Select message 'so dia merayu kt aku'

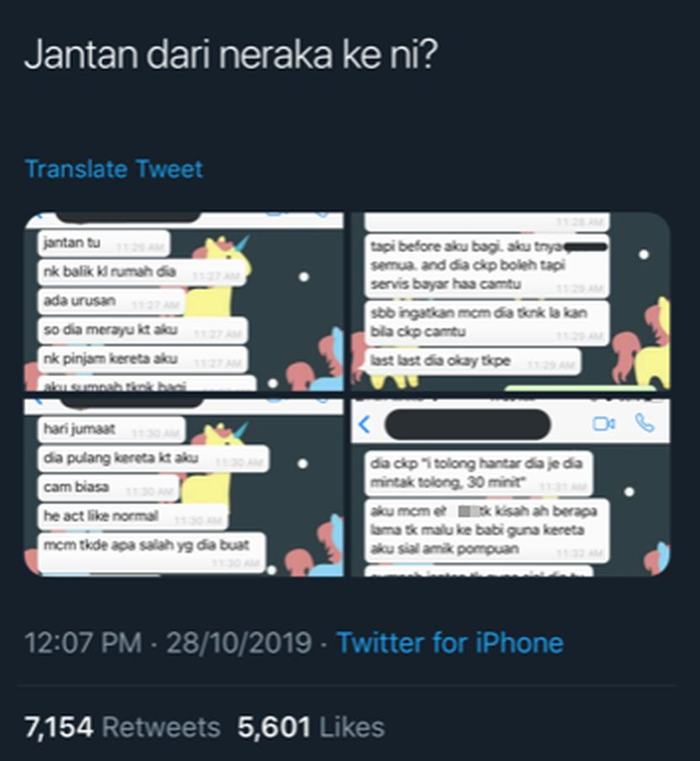tap(143, 330)
